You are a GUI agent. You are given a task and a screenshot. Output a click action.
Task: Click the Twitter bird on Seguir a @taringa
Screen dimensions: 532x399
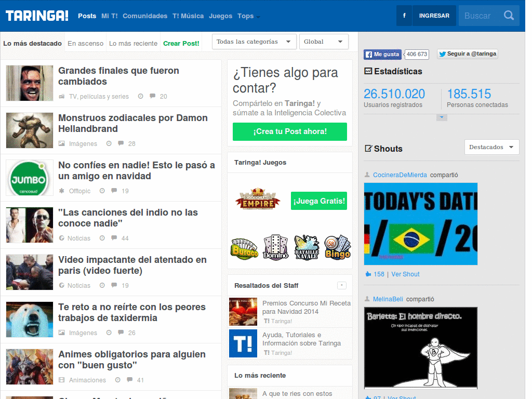(442, 54)
